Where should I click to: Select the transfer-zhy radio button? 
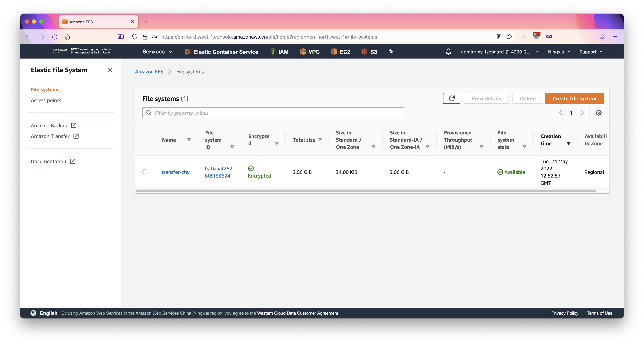145,172
